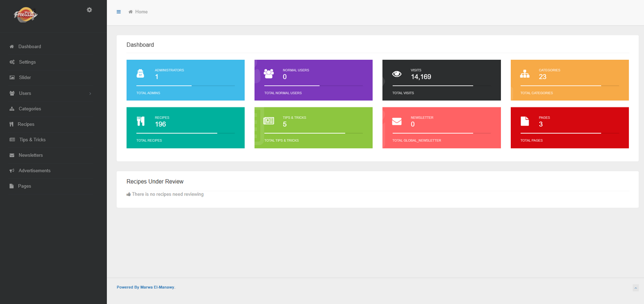The image size is (644, 304).
Task: Click the Freetasty logo
Action: (x=25, y=14)
